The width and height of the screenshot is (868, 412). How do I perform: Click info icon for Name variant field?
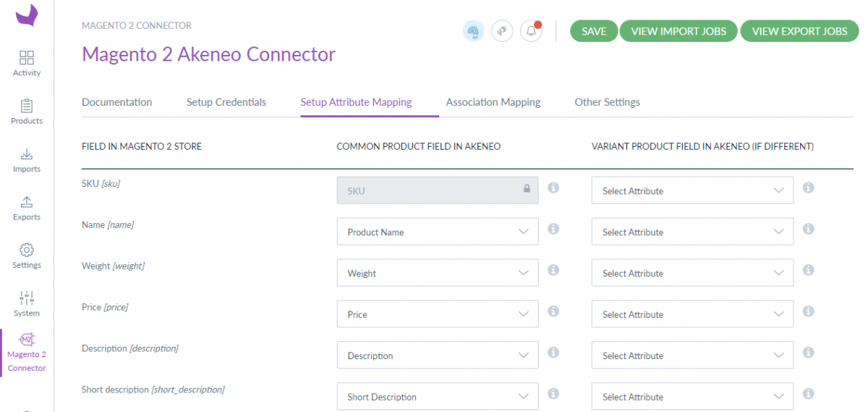(x=809, y=229)
